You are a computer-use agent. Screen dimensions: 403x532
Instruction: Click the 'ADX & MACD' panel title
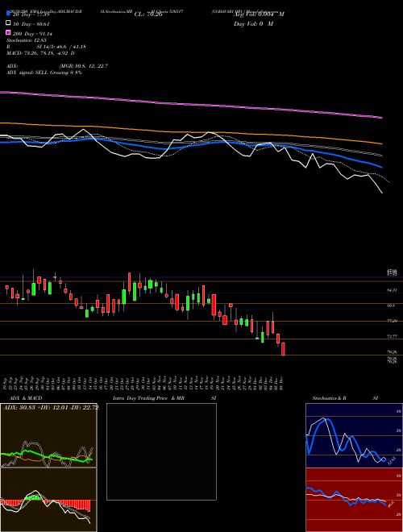coord(26,398)
